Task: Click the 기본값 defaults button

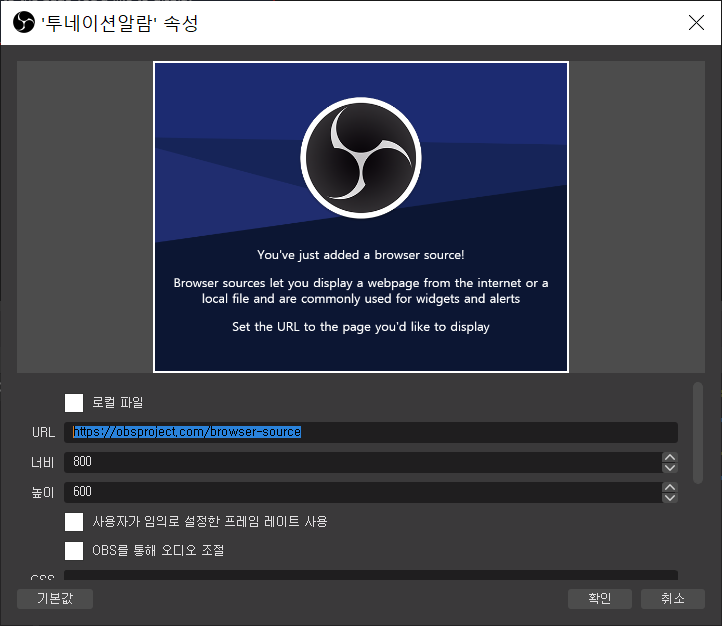Action: point(55,599)
